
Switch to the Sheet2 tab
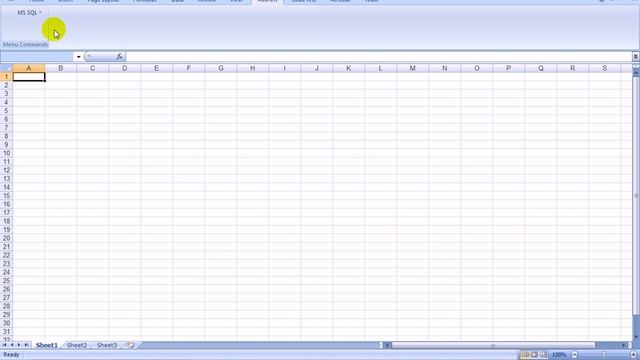(77, 345)
